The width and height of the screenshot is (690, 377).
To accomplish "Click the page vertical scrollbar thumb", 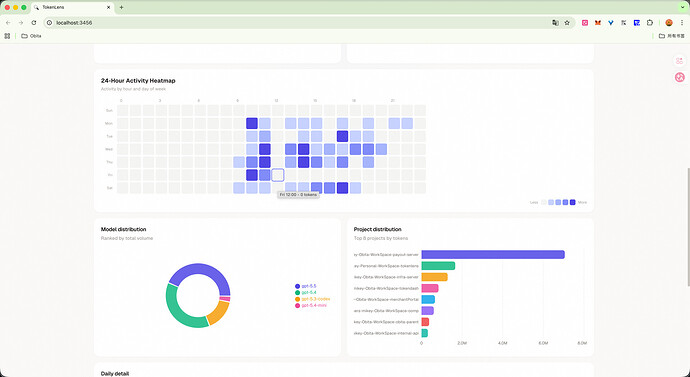I will (688, 227).
